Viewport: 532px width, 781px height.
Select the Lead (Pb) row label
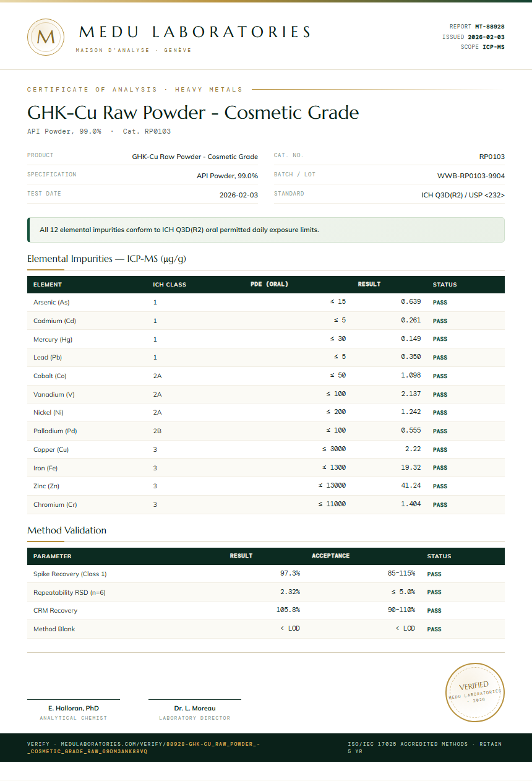coord(48,358)
